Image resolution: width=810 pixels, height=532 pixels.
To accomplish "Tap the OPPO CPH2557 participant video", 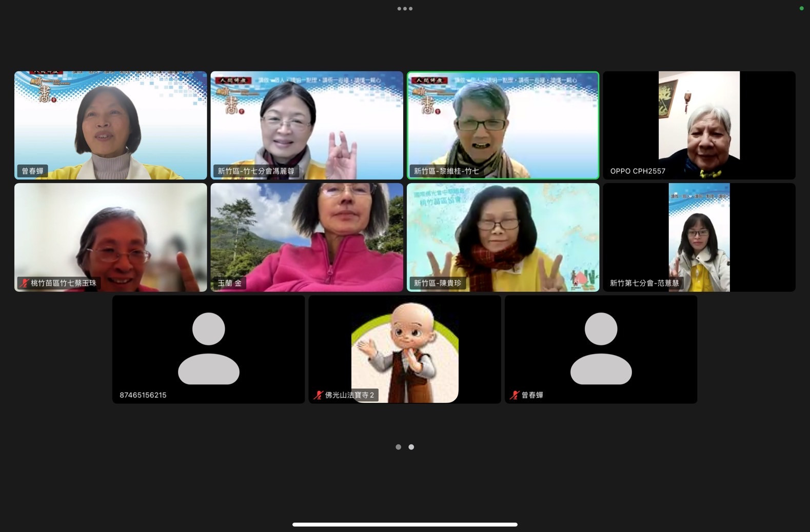I will click(x=699, y=125).
